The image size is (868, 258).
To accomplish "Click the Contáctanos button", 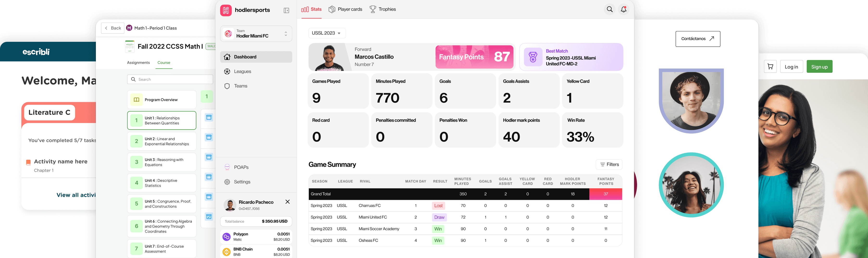I will tap(698, 39).
